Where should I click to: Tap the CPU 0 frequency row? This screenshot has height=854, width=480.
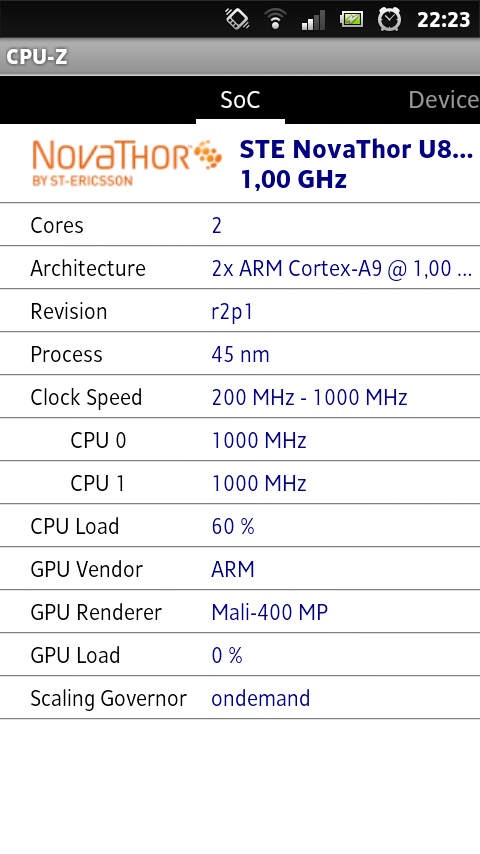[x=240, y=440]
